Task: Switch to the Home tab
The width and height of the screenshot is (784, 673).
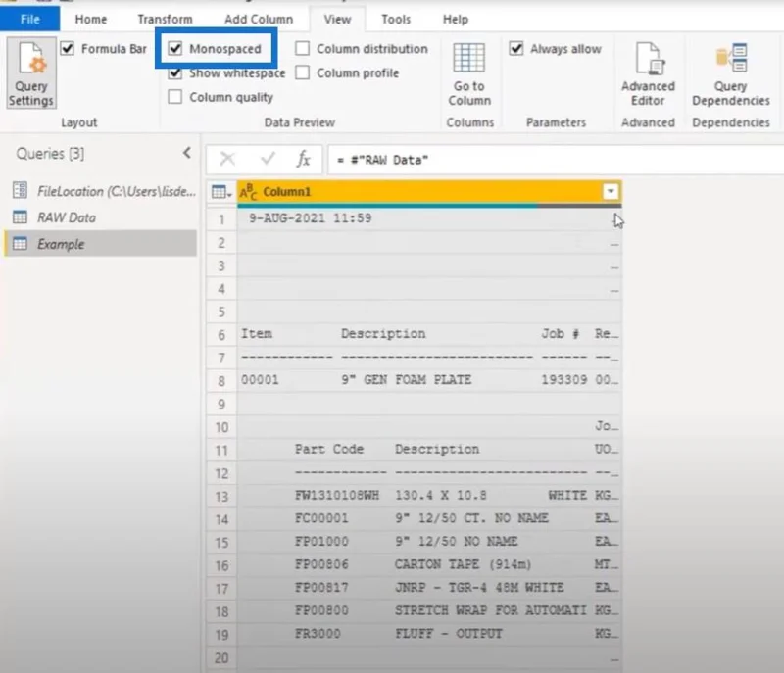Action: click(91, 19)
